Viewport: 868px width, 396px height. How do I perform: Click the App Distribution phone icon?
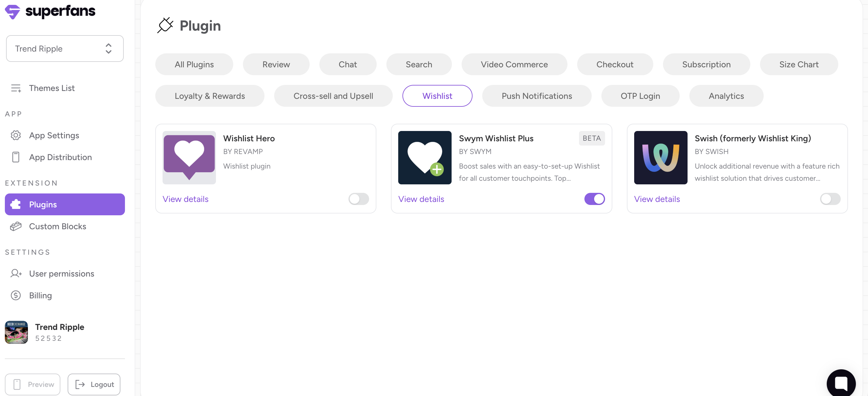tap(16, 157)
